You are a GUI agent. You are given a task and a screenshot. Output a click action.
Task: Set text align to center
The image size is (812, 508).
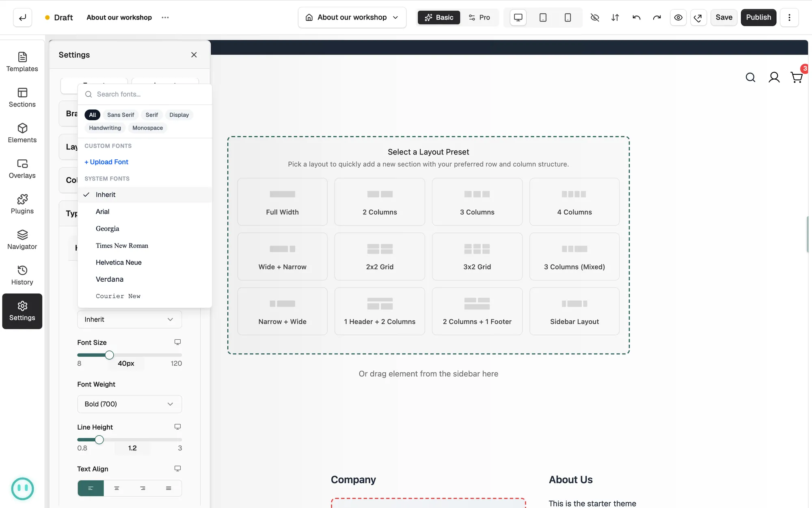117,488
